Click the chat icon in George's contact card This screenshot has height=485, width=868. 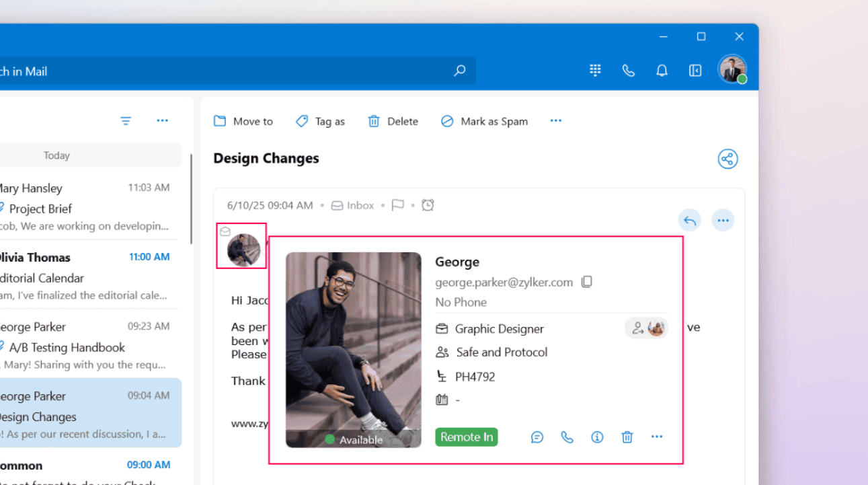537,437
